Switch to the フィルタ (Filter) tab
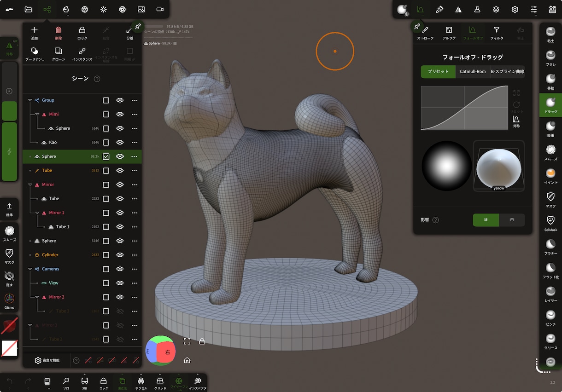 (497, 33)
